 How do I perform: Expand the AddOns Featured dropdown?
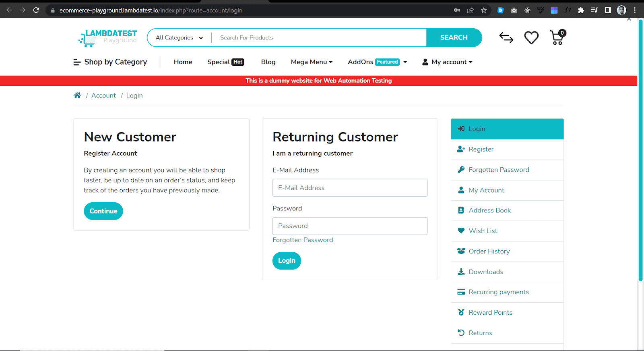(x=378, y=62)
